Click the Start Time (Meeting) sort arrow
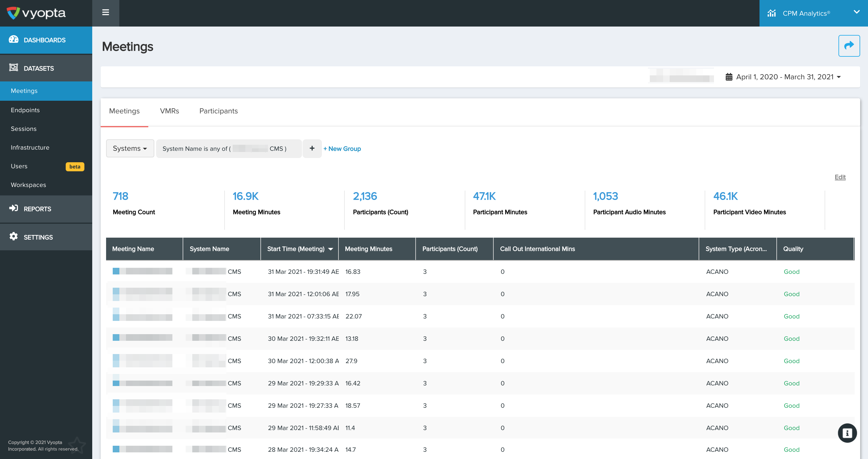 coord(331,249)
